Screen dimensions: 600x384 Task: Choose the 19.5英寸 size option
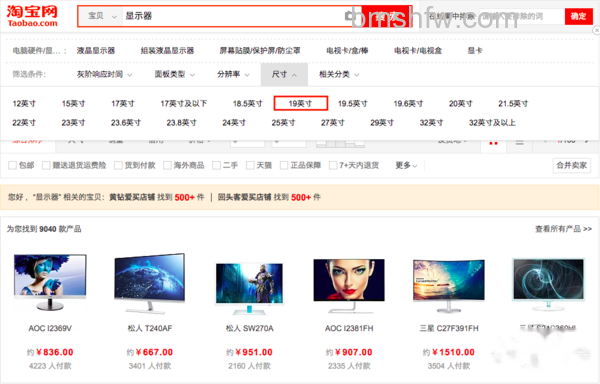pyautogui.click(x=352, y=104)
